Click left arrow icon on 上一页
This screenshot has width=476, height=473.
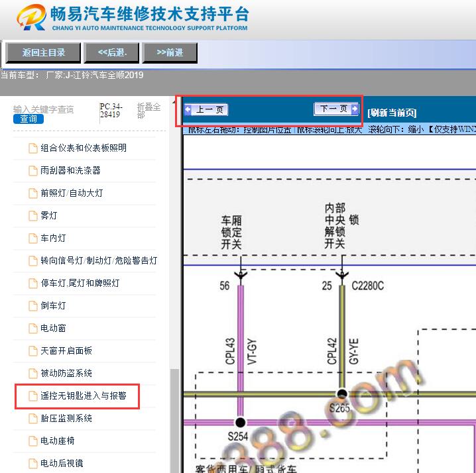pos(188,109)
